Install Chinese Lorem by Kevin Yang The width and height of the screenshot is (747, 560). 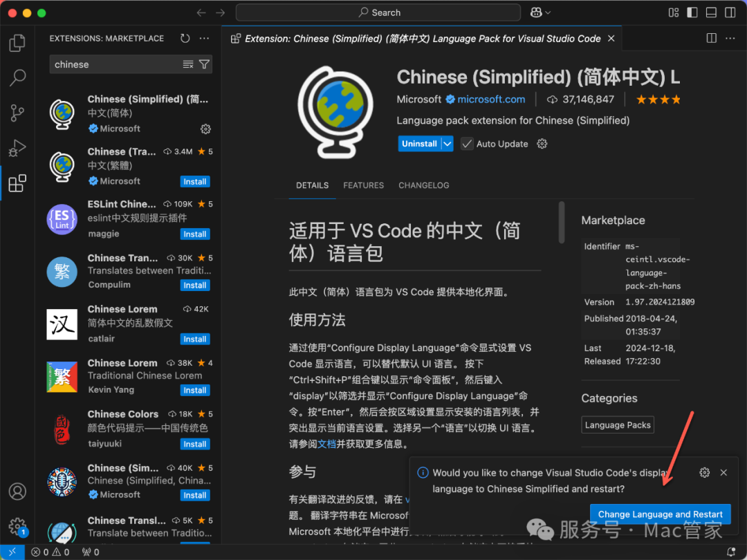click(x=195, y=391)
